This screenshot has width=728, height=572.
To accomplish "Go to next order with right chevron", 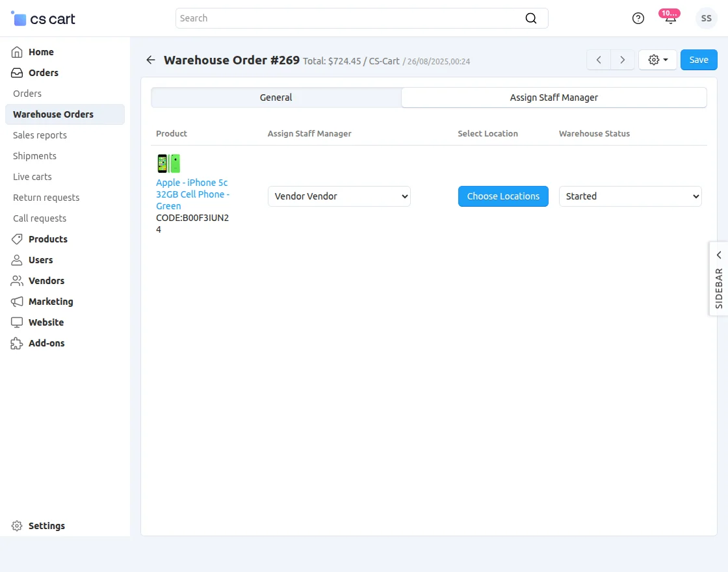I will [x=623, y=60].
